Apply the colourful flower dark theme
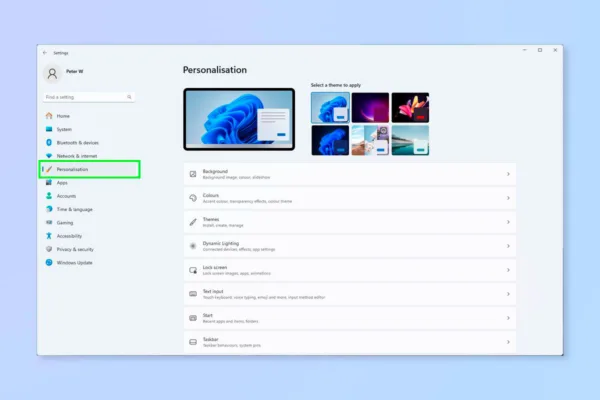 [410, 108]
